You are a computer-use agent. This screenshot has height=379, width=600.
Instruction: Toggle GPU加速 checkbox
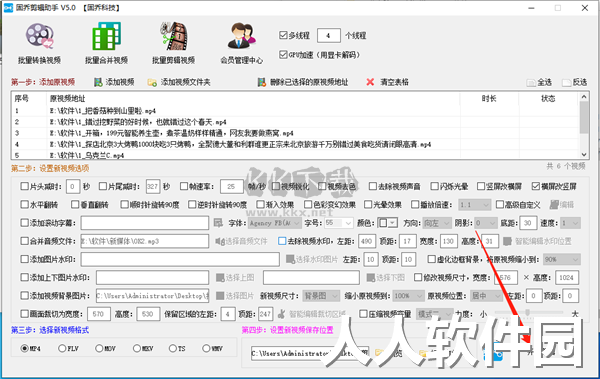pyautogui.click(x=283, y=55)
